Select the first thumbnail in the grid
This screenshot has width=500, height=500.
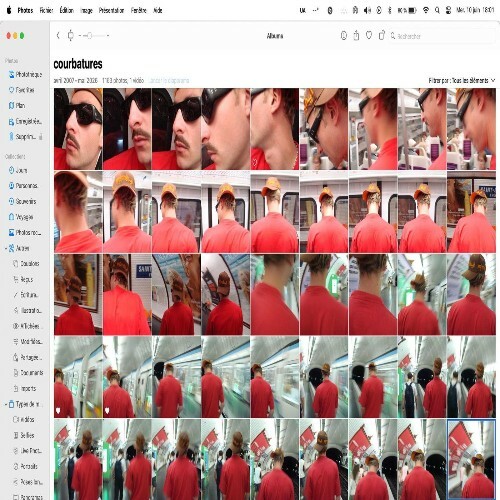pos(78,129)
